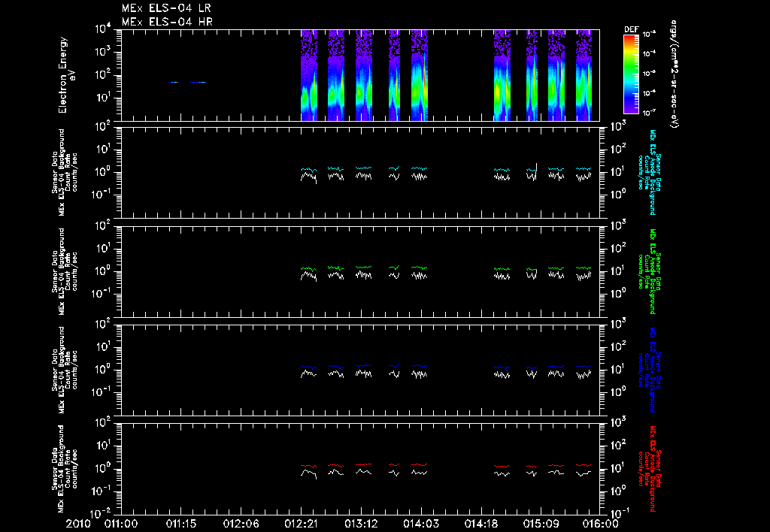Click the year '2010' on time axis
The width and height of the screenshot is (770, 532).
coord(78,524)
